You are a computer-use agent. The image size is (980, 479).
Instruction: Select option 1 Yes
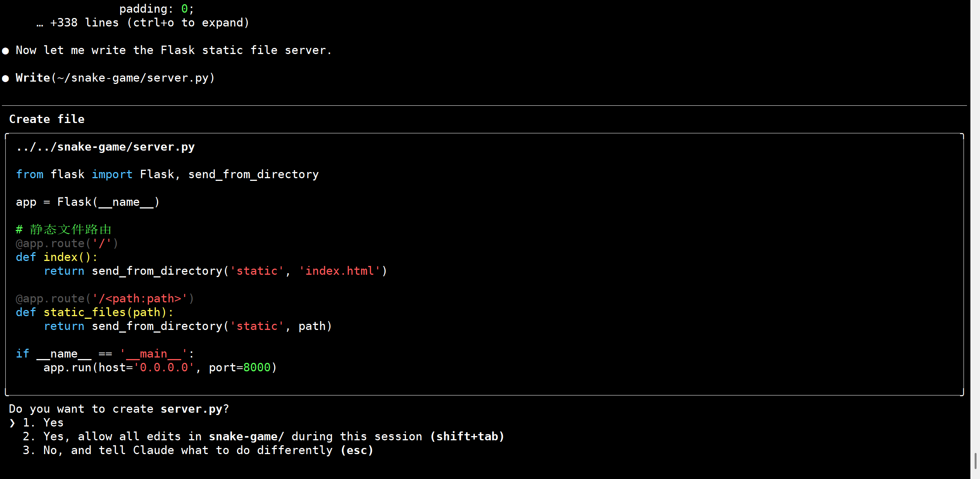(x=53, y=423)
